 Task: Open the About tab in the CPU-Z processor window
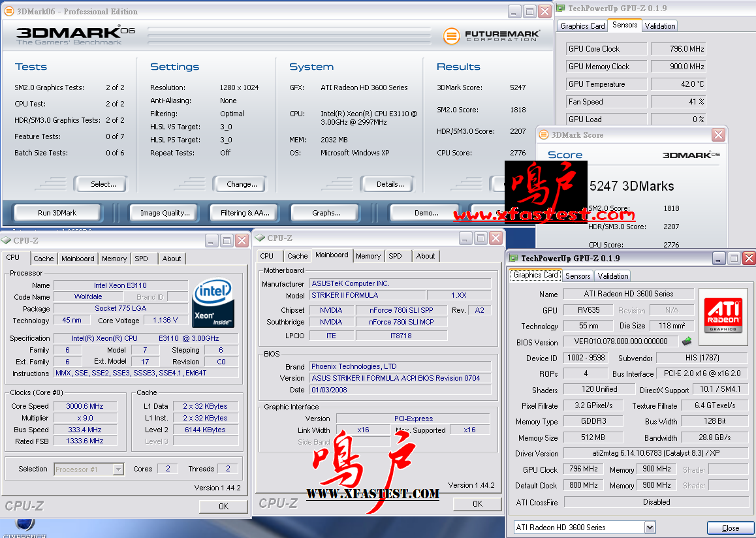tap(172, 259)
